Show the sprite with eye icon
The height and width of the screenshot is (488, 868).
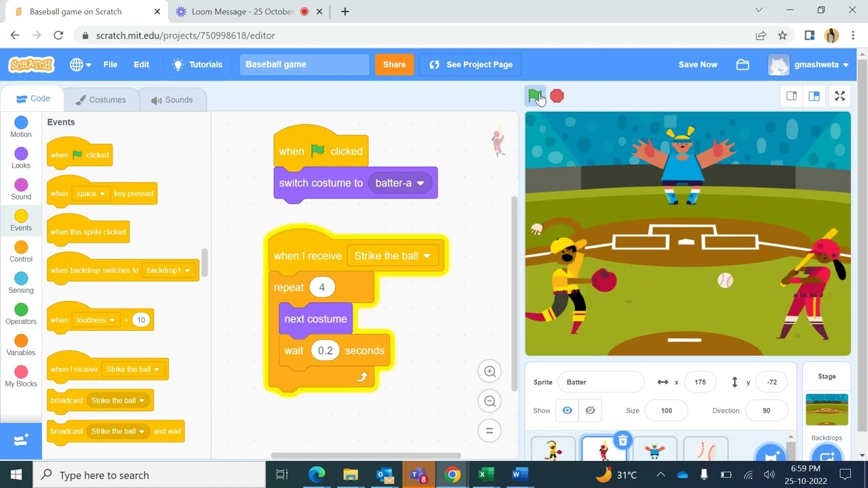point(568,411)
